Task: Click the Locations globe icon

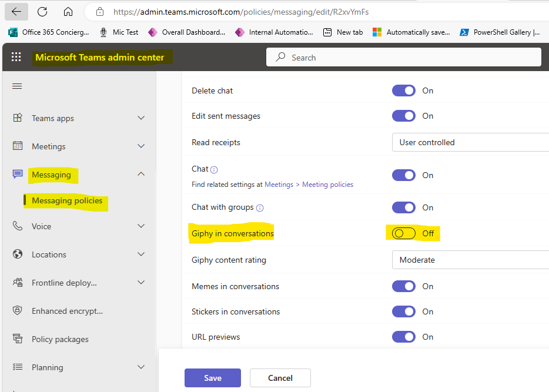Action: pos(18,254)
